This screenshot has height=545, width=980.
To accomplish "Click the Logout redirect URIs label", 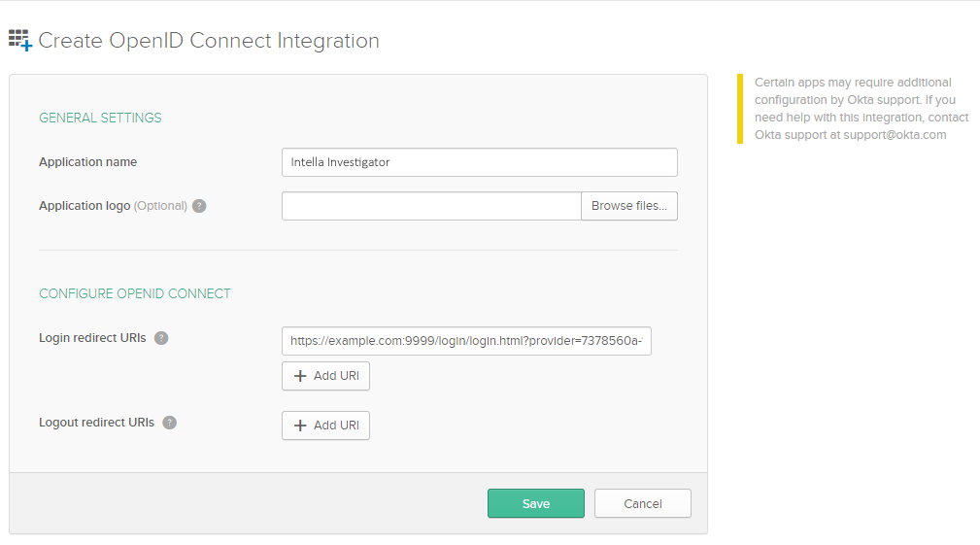I will tap(96, 423).
